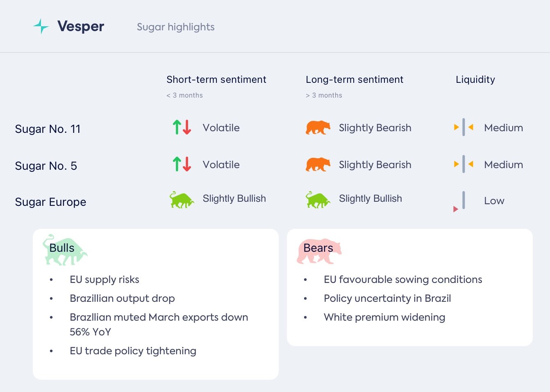Click the Sugar No. 5 orange bear icon
This screenshot has width=550, height=392.
click(318, 164)
